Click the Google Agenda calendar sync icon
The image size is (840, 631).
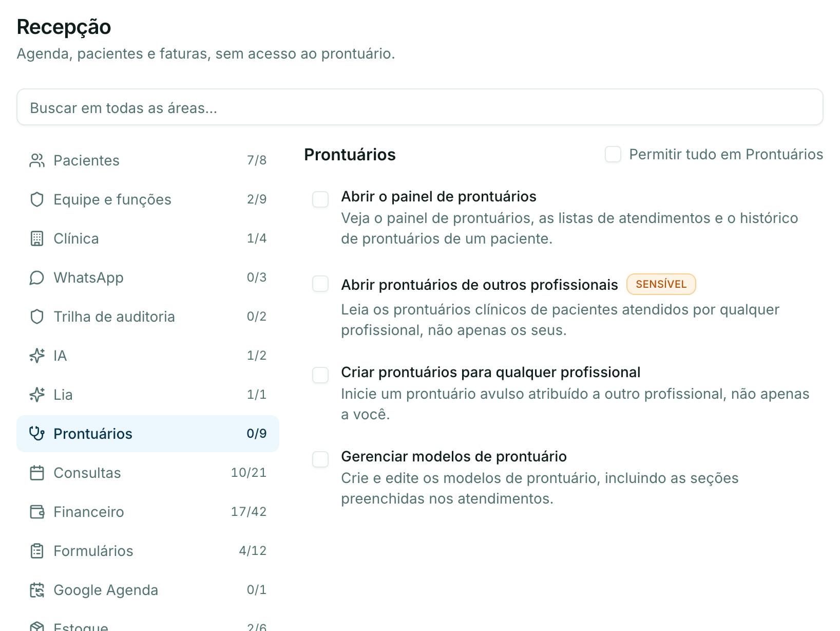[x=37, y=590]
